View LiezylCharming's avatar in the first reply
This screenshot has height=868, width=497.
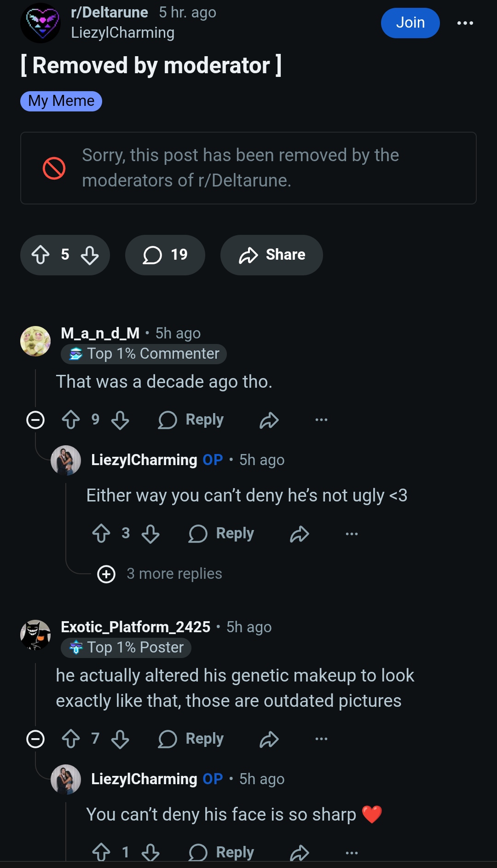coord(66,460)
